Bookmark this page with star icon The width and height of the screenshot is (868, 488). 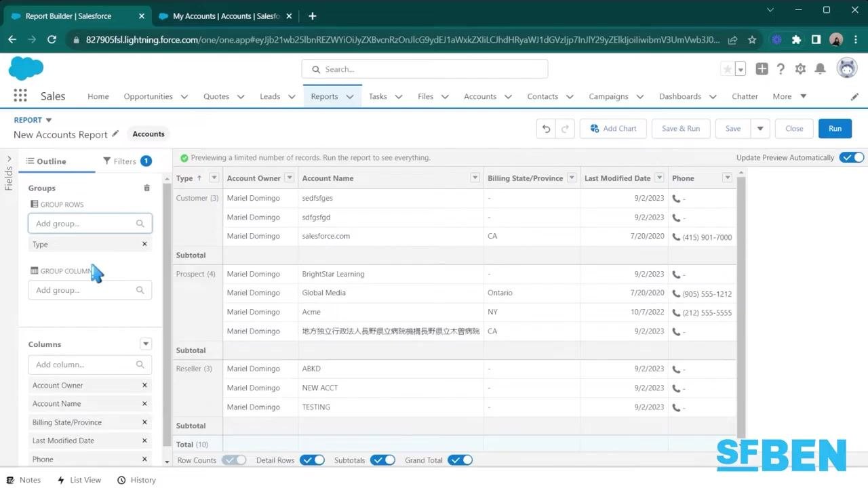click(752, 40)
